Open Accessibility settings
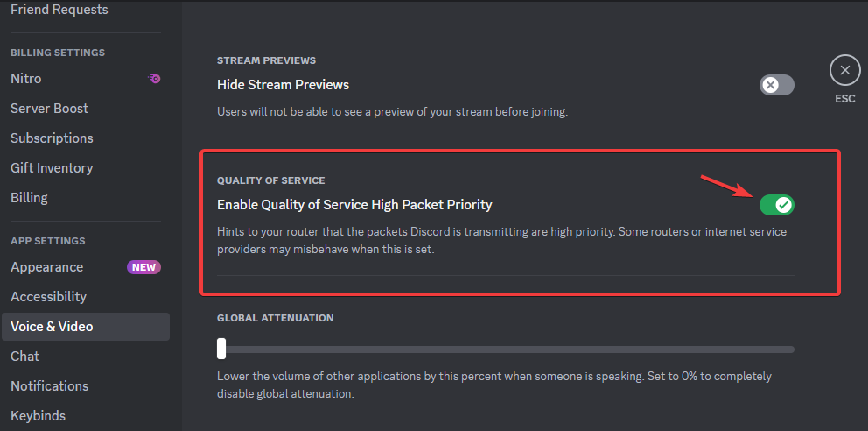868x431 pixels. pos(48,297)
